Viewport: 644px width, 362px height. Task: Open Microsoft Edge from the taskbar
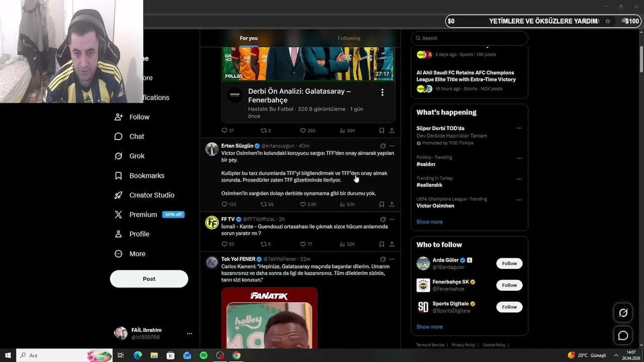click(x=137, y=355)
